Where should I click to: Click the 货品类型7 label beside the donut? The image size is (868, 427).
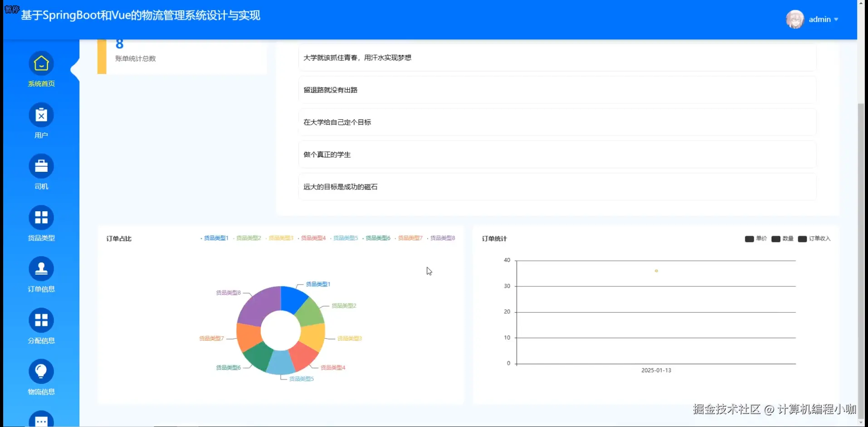pyautogui.click(x=211, y=339)
